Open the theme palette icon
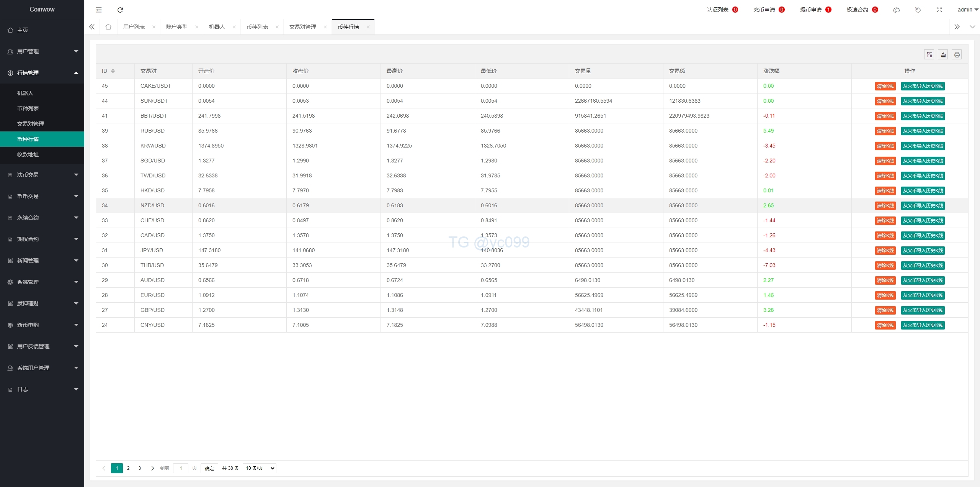 pos(896,10)
